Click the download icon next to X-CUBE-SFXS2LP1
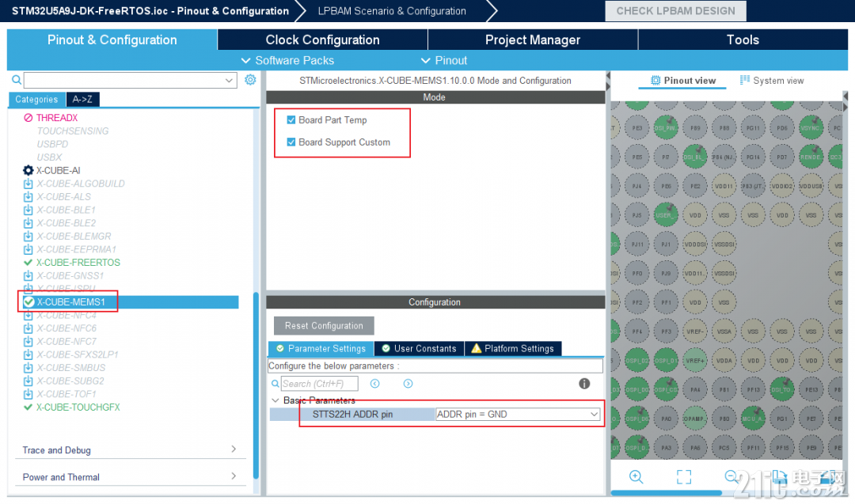 tap(28, 354)
